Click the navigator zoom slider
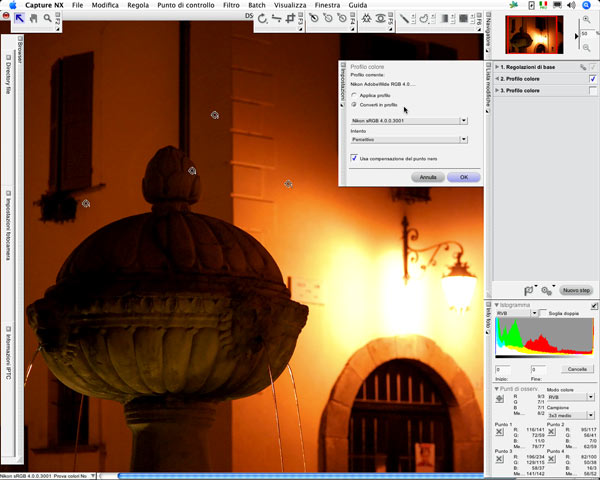The image size is (600, 480). (x=579, y=36)
